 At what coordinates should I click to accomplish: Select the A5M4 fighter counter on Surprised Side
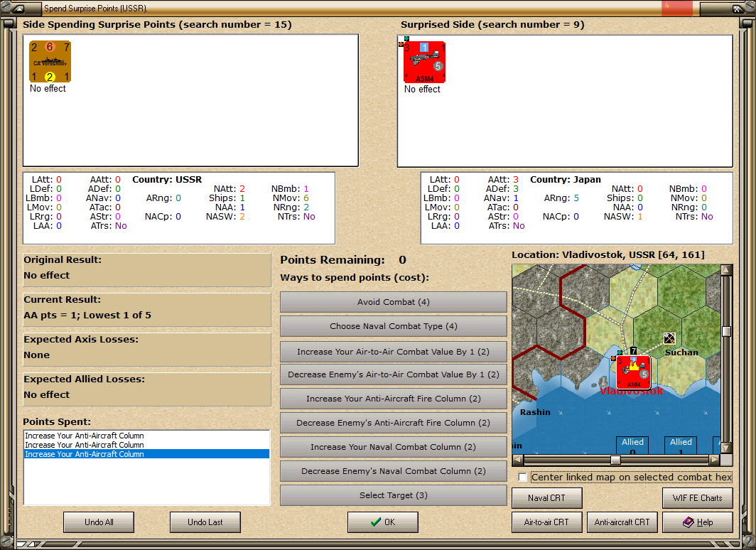click(424, 63)
